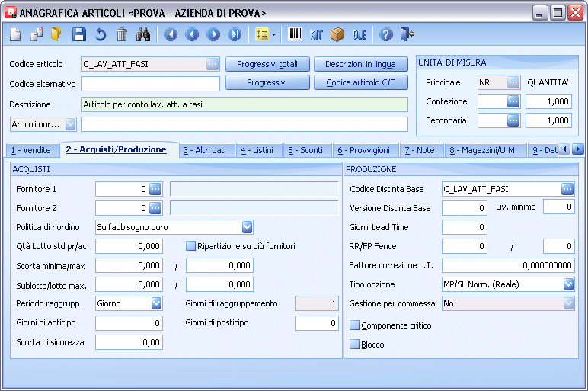Open dropdown arrow beside list options icon
The height and width of the screenshot is (391, 588).
point(273,34)
